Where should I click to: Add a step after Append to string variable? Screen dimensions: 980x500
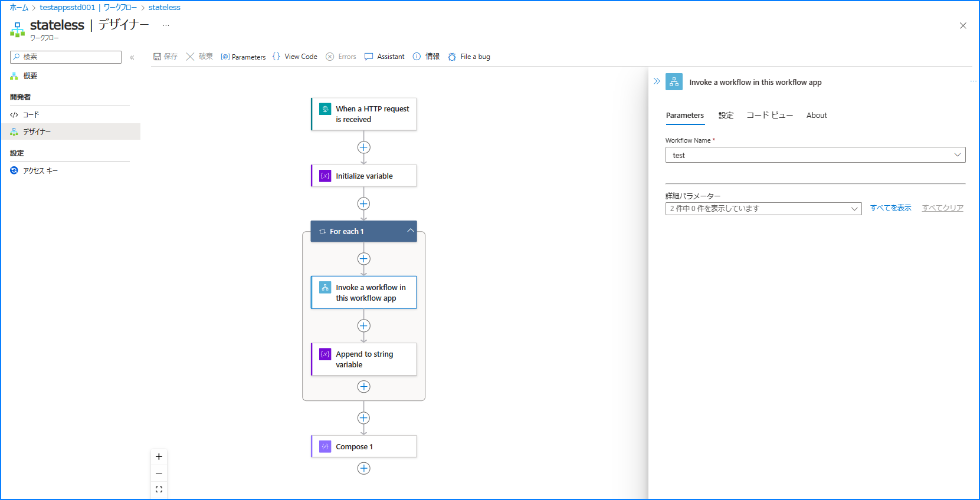pos(364,387)
